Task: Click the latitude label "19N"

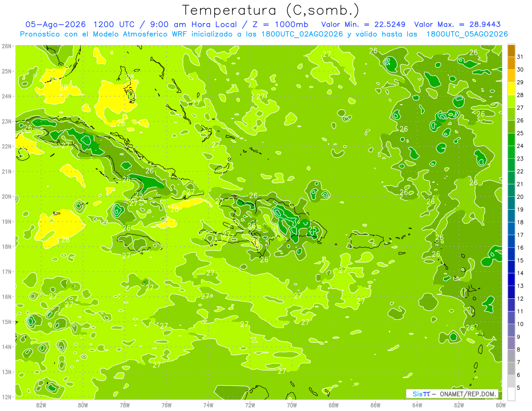Action: pyautogui.click(x=7, y=222)
